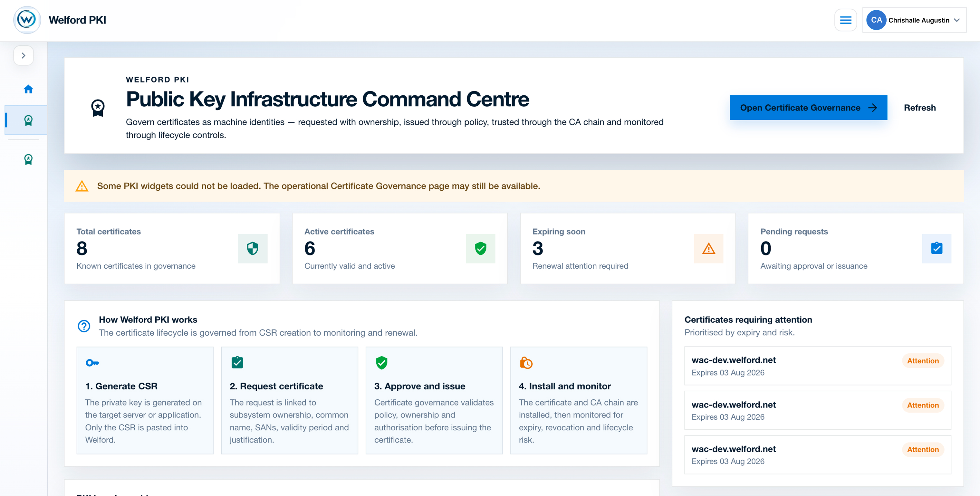Click the '1. Generate CSR' heading
980x496 pixels.
tap(121, 386)
